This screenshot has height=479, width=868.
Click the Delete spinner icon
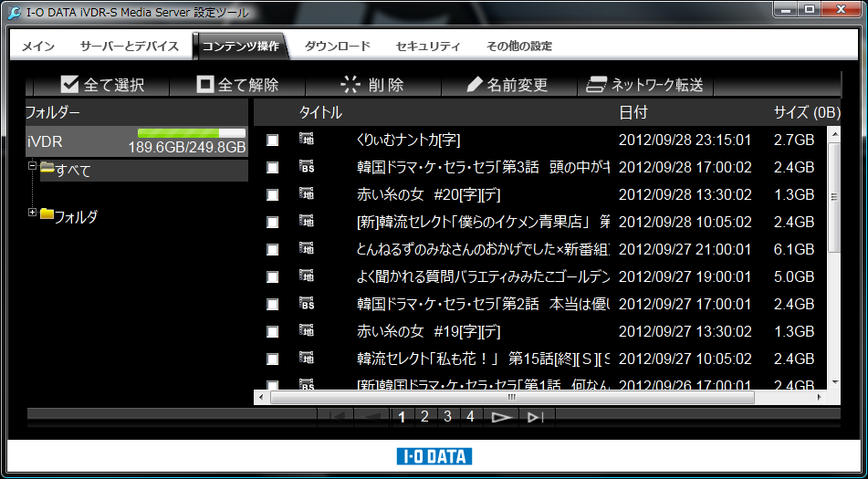(x=350, y=84)
